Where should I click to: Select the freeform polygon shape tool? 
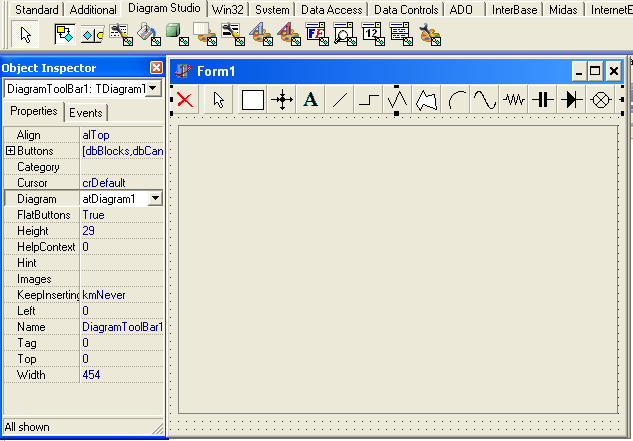pos(427,100)
